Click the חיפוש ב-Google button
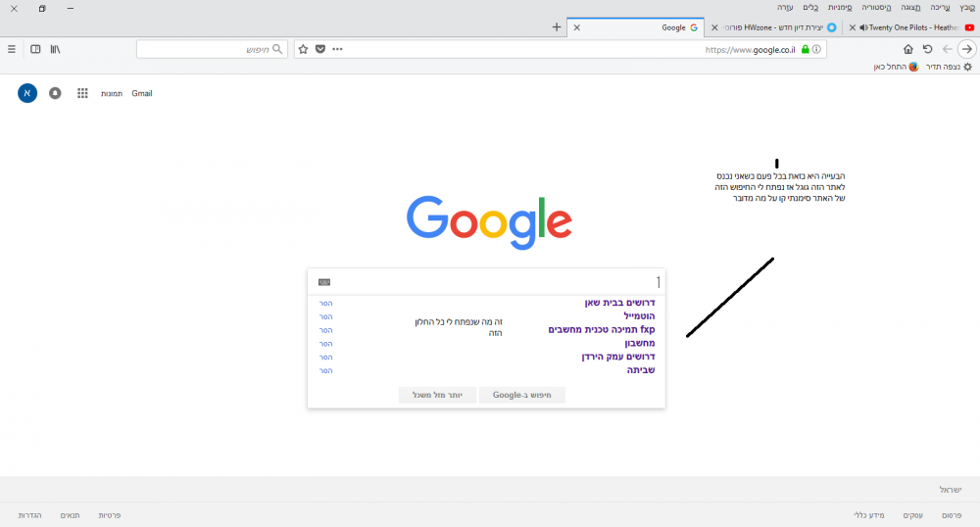980x527 pixels. point(522,395)
